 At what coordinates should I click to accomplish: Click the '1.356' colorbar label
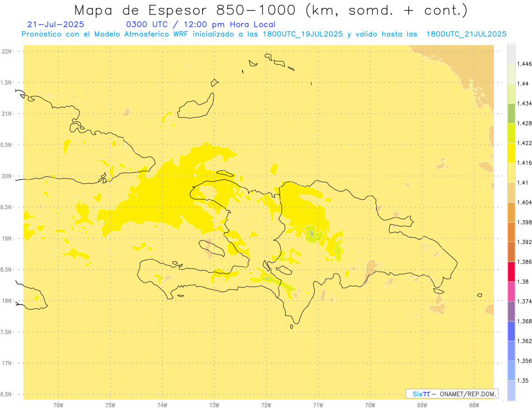[524, 361]
